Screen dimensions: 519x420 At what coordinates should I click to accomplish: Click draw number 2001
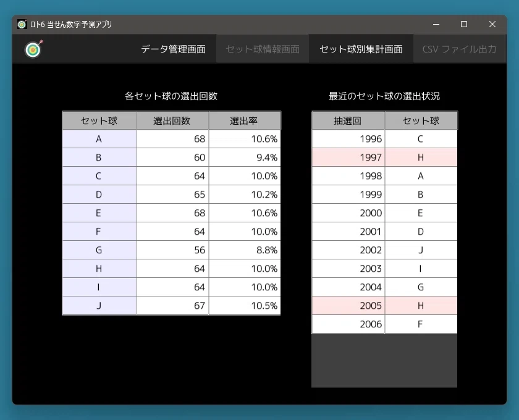point(348,232)
